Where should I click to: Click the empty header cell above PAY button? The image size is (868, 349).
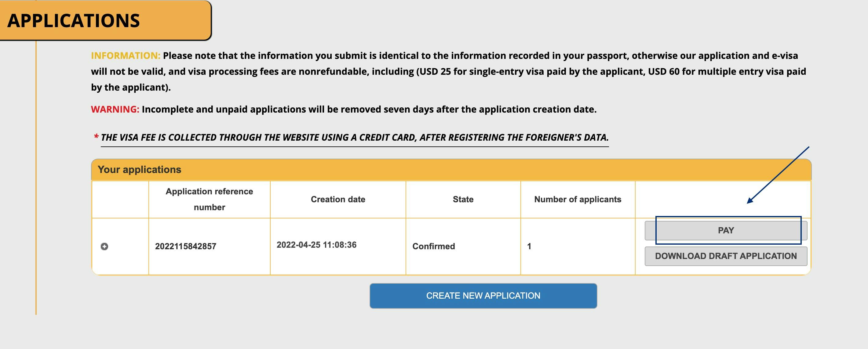point(723,199)
